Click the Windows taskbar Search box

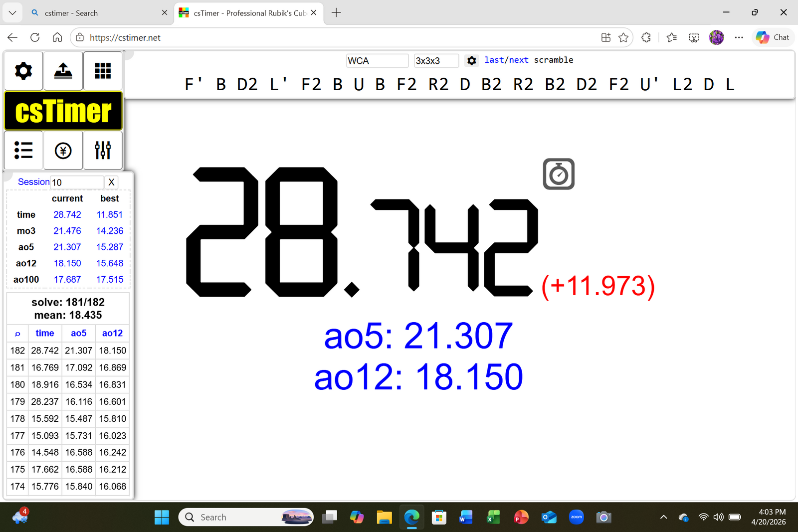(246, 517)
